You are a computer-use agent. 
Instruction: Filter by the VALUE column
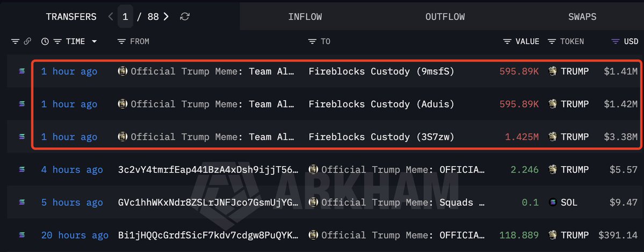click(508, 41)
